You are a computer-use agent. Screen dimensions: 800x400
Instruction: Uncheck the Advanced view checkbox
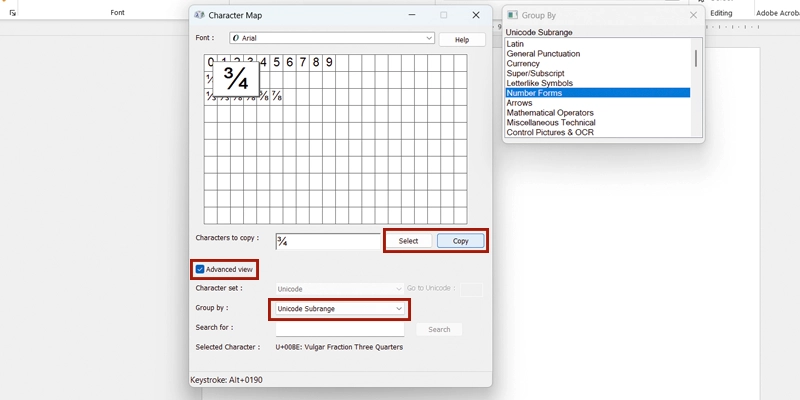200,269
